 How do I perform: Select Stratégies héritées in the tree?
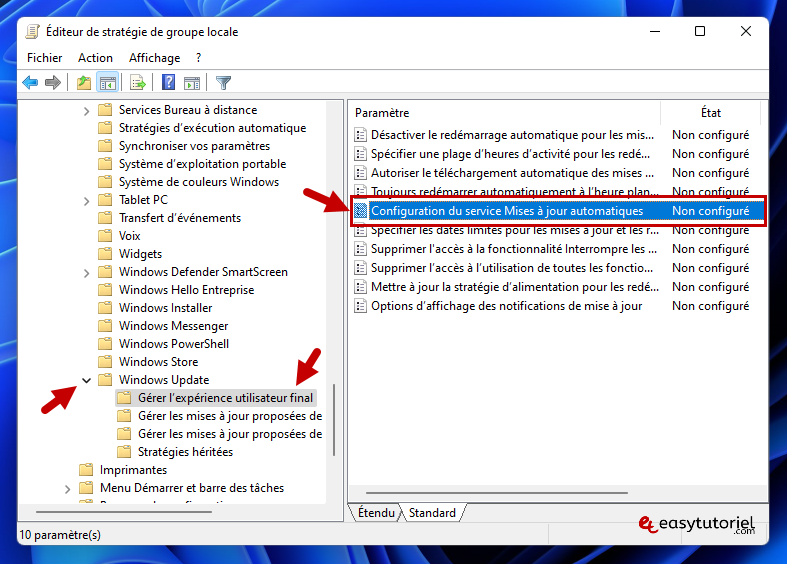coord(185,452)
